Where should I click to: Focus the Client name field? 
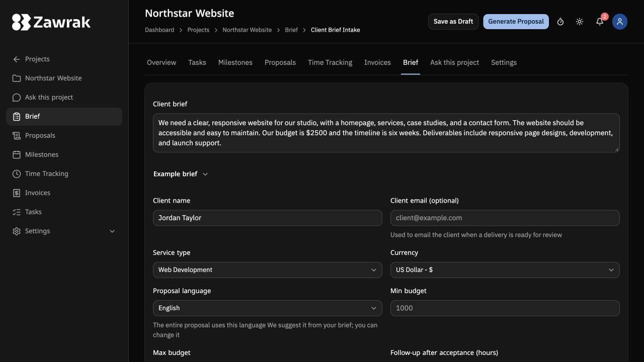click(268, 218)
